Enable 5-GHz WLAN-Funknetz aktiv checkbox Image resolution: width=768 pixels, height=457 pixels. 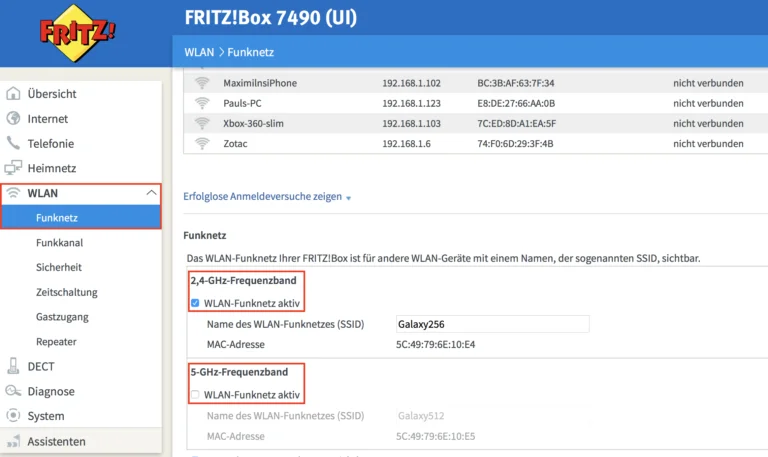(x=195, y=395)
